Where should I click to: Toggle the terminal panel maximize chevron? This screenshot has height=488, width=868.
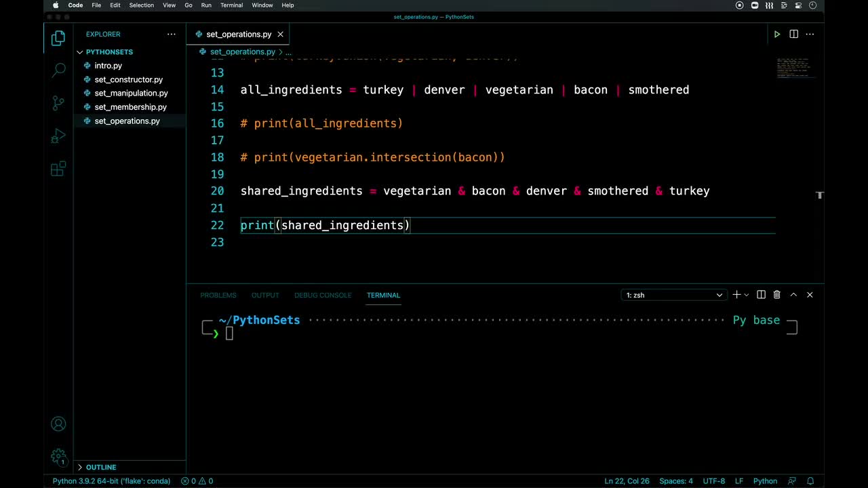coord(793,295)
